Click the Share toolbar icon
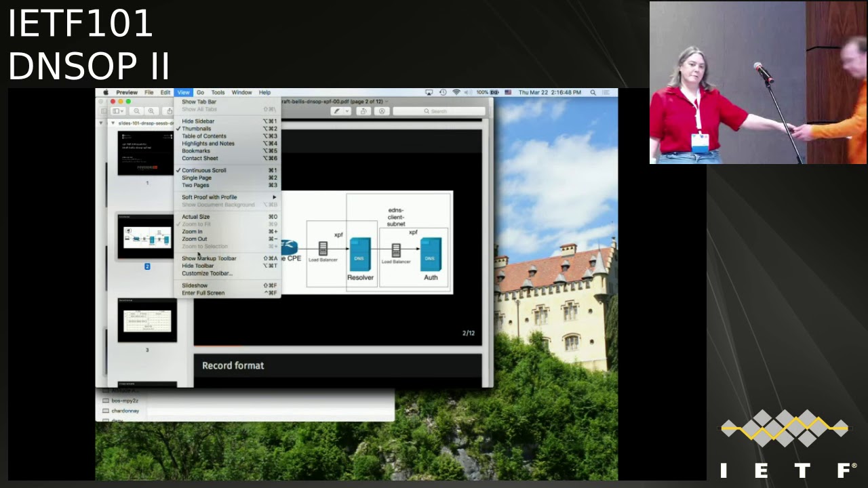The width and height of the screenshot is (868, 488). [x=169, y=111]
